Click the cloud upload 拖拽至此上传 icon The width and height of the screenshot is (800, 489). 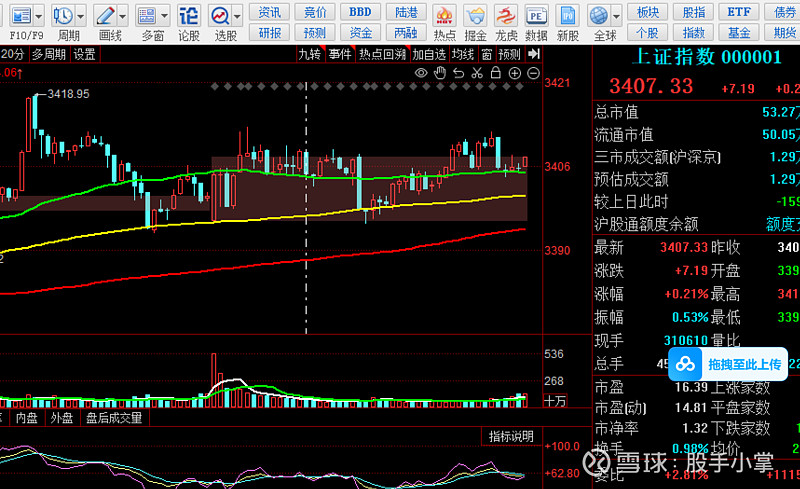click(685, 364)
